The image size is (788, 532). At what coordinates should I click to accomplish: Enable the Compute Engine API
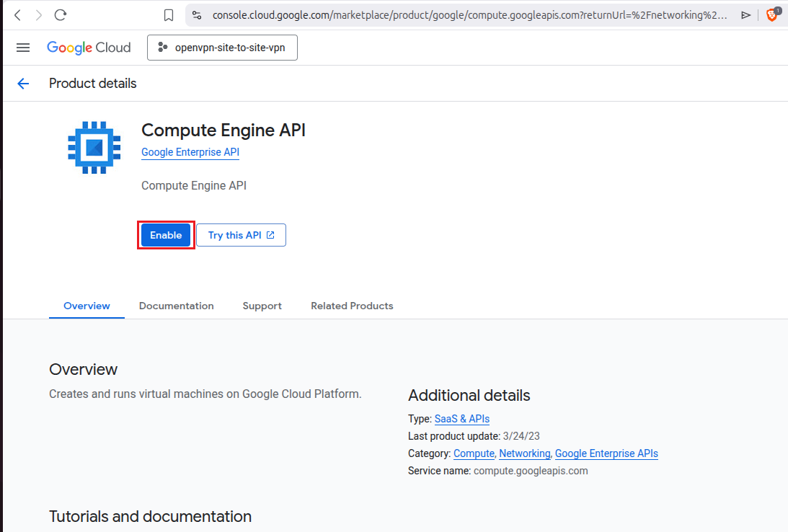(x=166, y=235)
